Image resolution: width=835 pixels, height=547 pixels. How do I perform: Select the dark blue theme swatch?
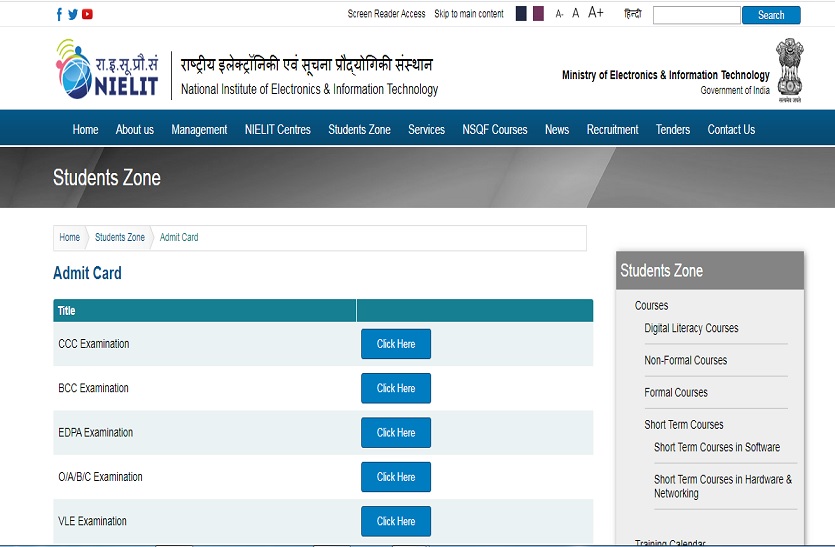[521, 14]
